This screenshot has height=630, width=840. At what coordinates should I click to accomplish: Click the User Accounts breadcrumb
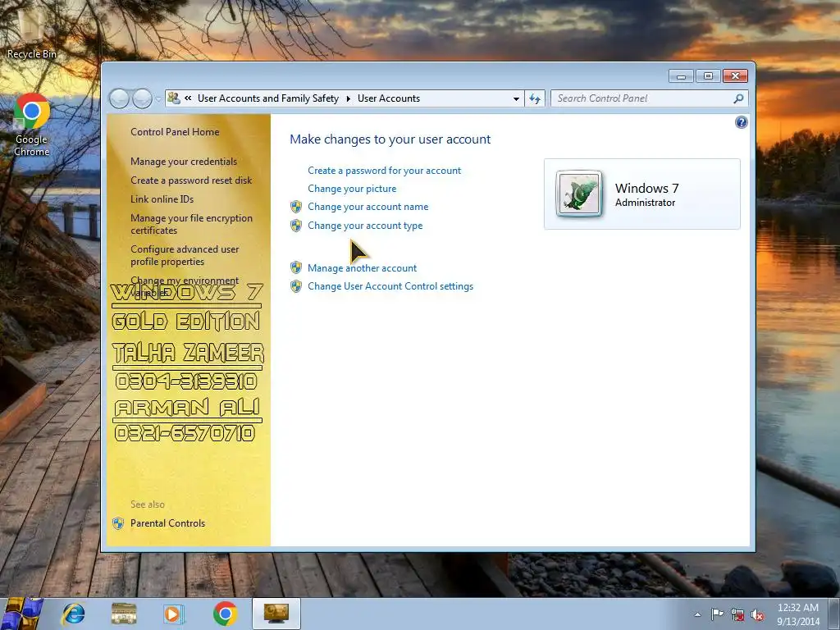(388, 98)
